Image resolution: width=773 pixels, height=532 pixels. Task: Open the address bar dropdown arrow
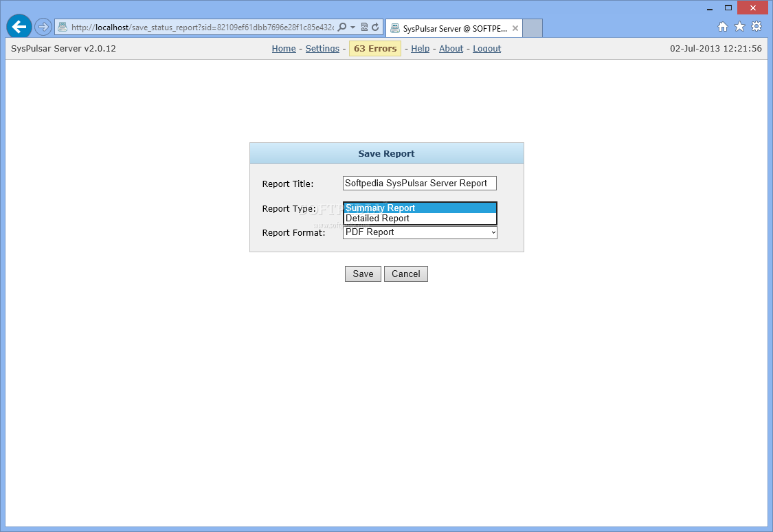point(353,27)
